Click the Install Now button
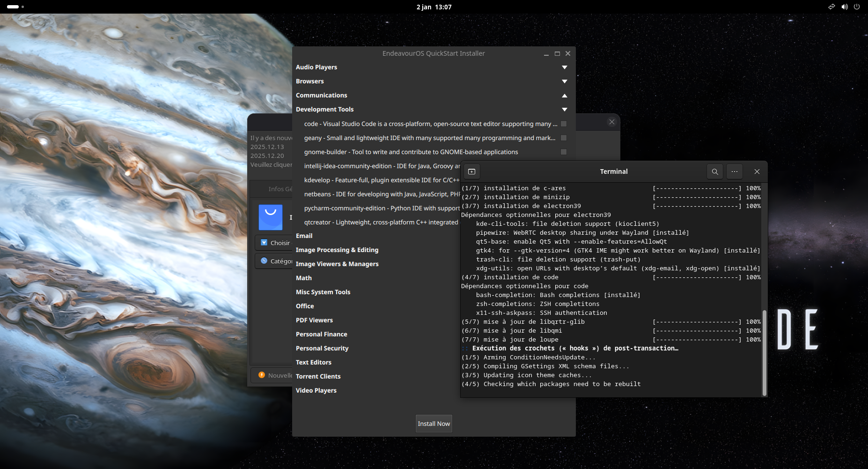The width and height of the screenshot is (868, 469). tap(433, 423)
